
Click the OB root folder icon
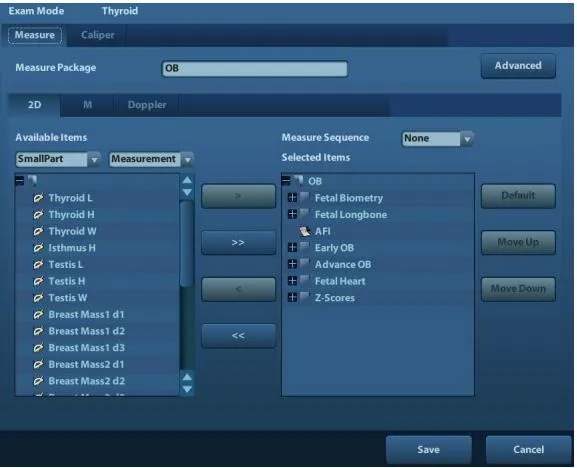[298, 181]
